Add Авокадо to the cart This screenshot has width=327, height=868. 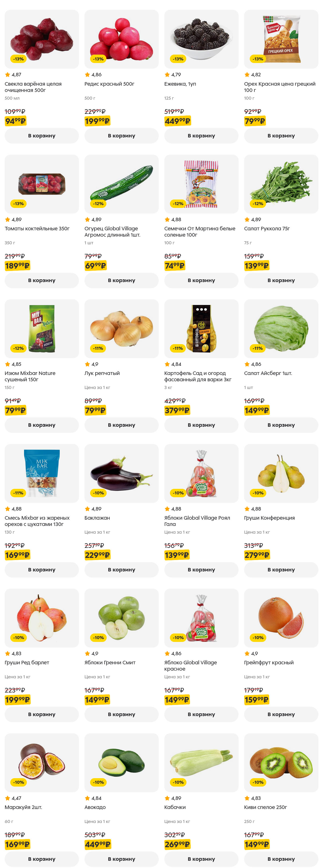coord(121,859)
